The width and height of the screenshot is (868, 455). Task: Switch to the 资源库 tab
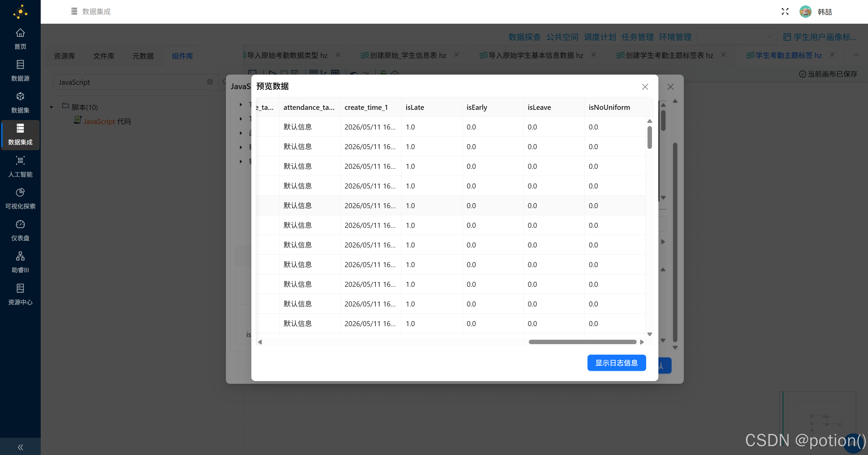pos(64,56)
